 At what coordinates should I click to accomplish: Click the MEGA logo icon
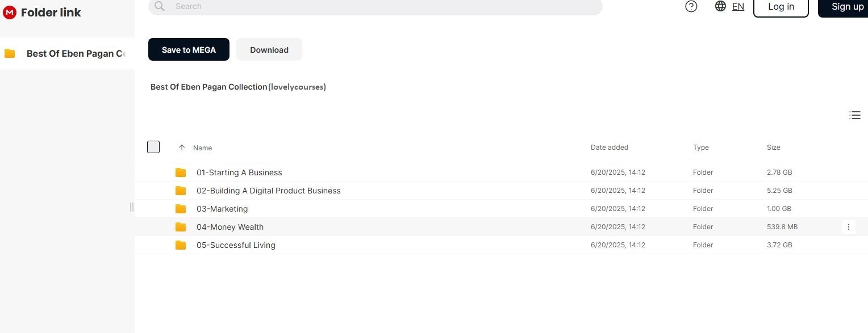[9, 12]
